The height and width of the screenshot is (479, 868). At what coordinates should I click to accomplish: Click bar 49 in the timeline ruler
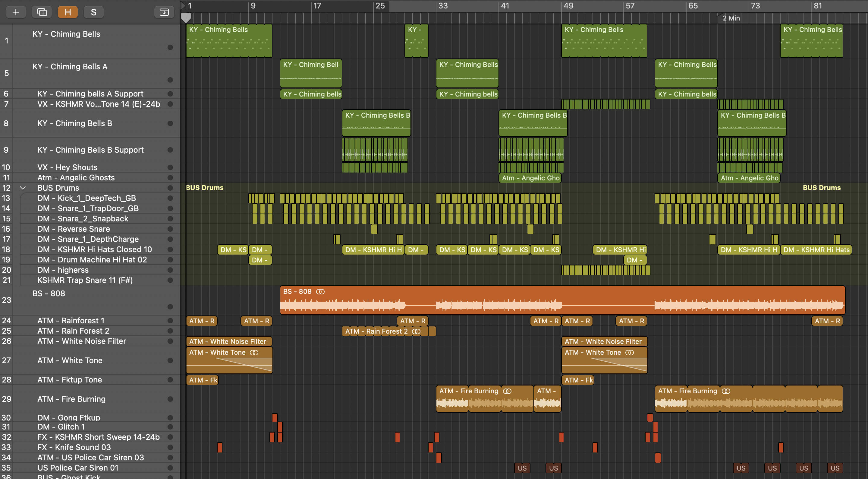coord(568,6)
